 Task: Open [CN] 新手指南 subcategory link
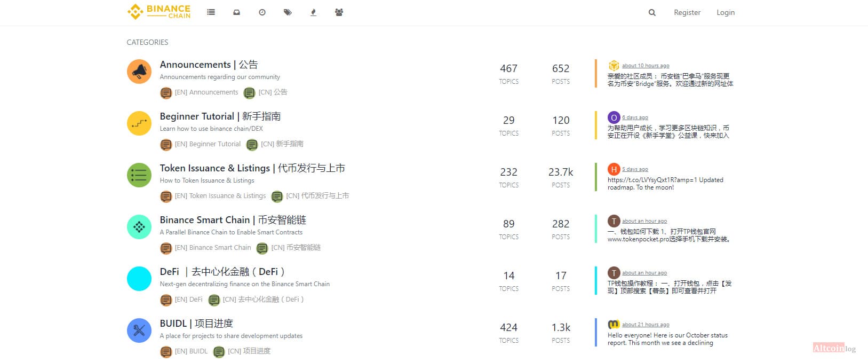[282, 144]
